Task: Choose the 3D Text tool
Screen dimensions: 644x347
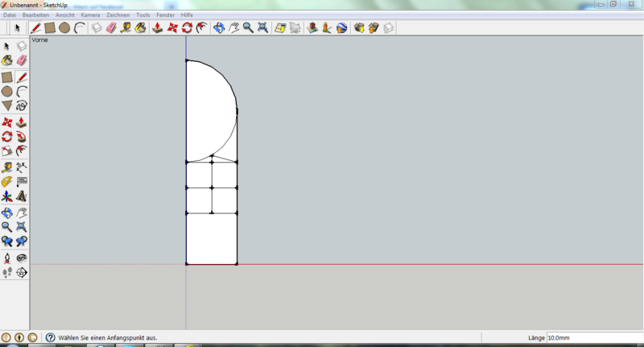Action: click(x=22, y=196)
